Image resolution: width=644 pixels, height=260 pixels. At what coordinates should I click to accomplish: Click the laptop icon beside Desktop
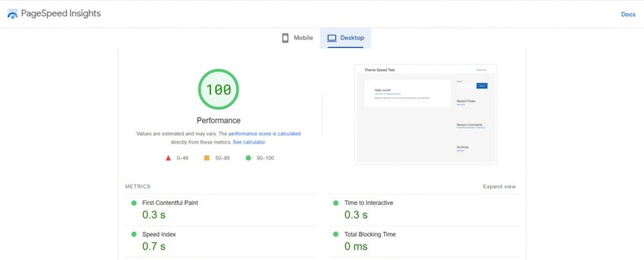pos(332,38)
